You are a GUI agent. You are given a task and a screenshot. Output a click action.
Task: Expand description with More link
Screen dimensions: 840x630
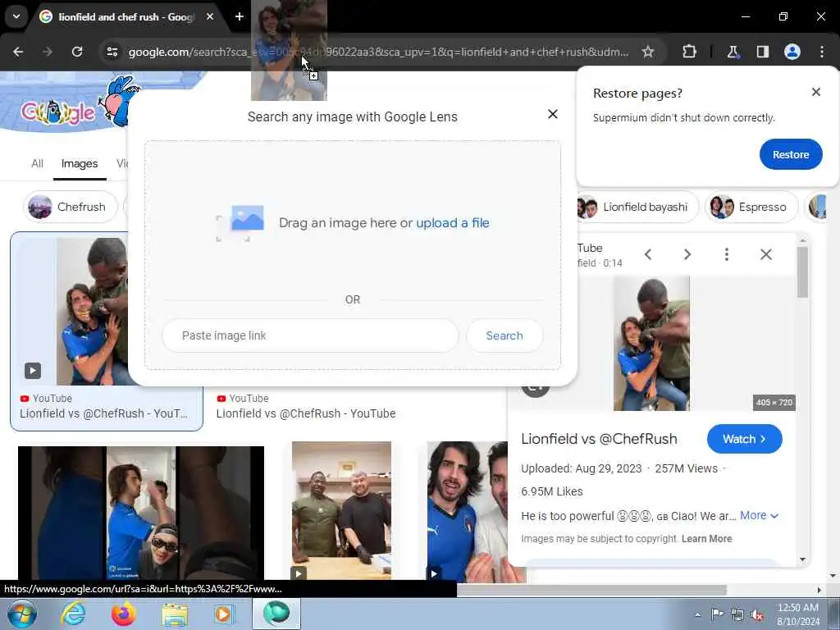tap(759, 515)
